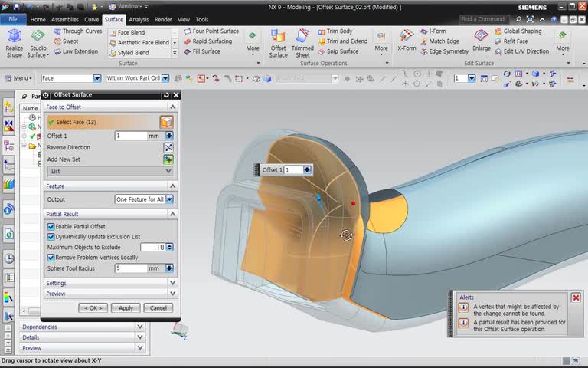Click the Add New Set icon

(x=168, y=159)
